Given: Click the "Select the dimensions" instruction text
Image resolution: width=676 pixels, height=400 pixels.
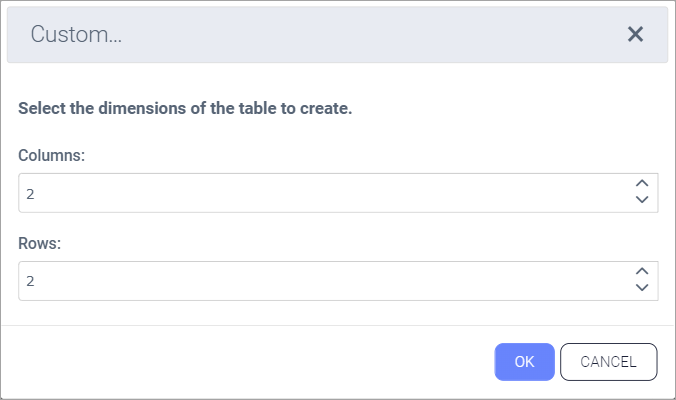Looking at the screenshot, I should tap(185, 108).
